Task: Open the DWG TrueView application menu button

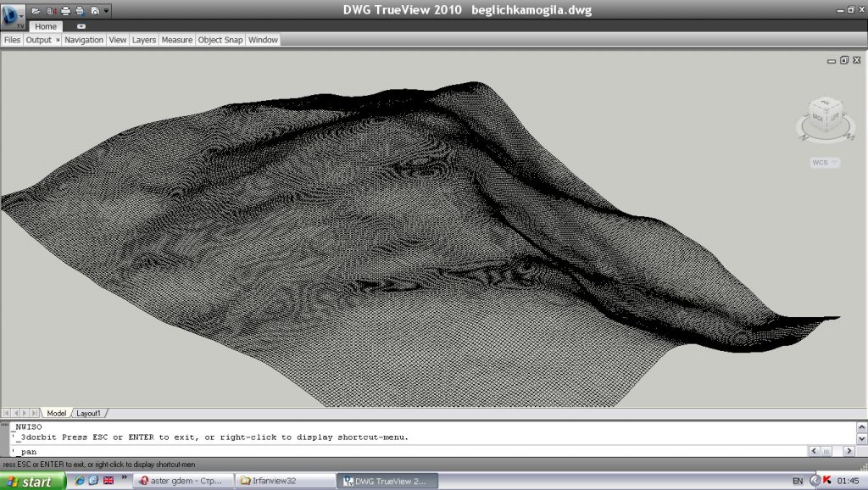Action: click(13, 15)
